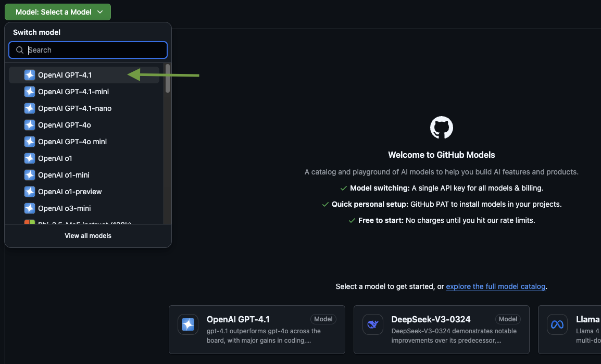This screenshot has width=601, height=364.
Task: Click the sparkle icon beside OpenAI o3-mini
Action: (30, 208)
